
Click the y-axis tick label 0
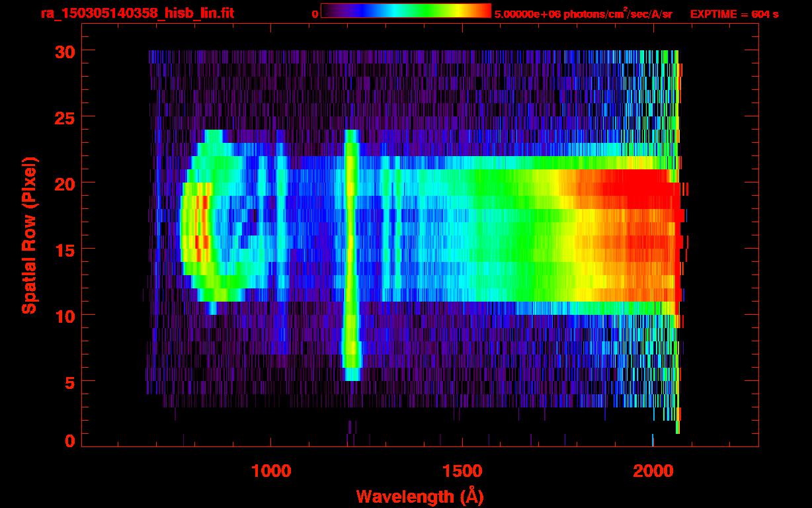pos(69,441)
